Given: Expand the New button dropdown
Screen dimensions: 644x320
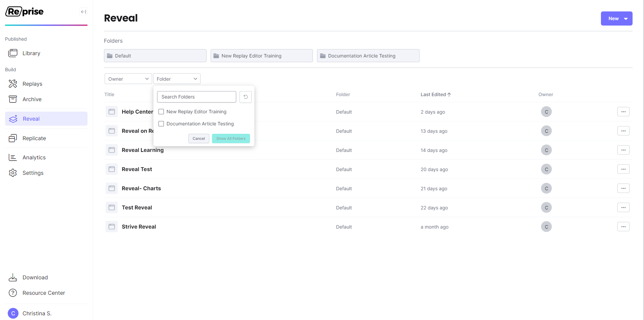Looking at the screenshot, I should (616, 18).
